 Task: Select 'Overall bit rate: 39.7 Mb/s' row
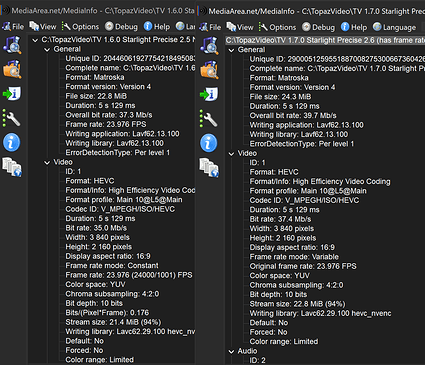[293, 116]
